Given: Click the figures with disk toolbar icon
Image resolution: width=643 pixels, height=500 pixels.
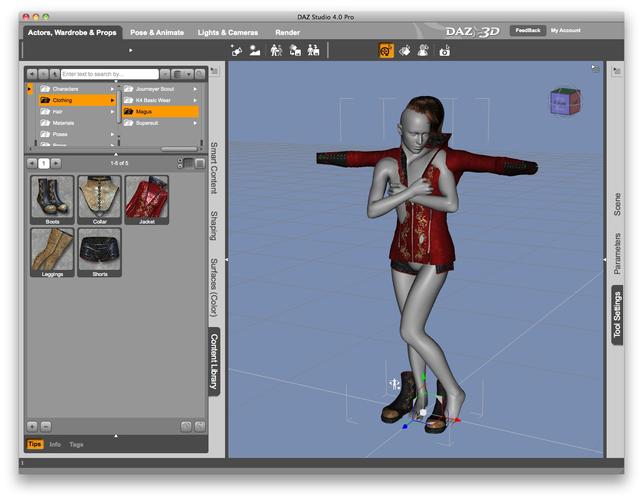Looking at the screenshot, I should tap(314, 51).
